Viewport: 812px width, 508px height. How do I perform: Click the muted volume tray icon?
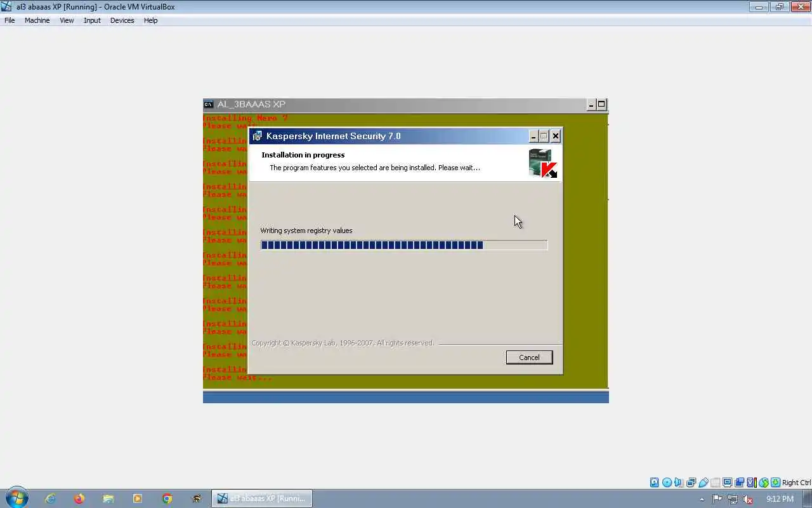(x=748, y=499)
